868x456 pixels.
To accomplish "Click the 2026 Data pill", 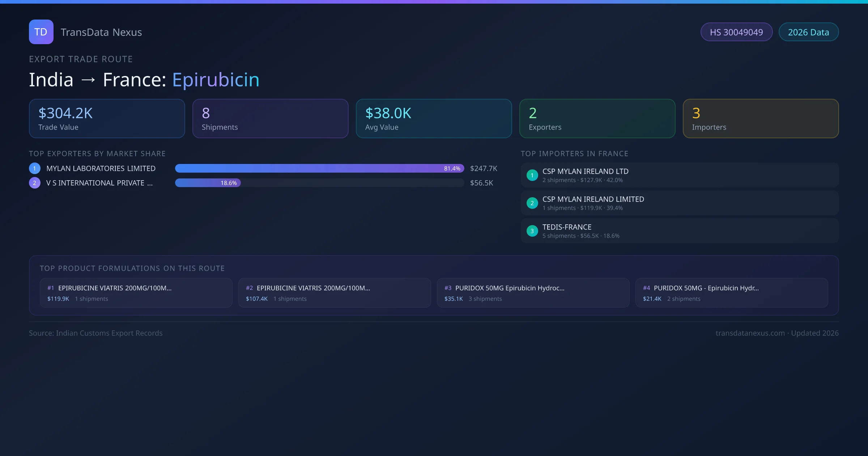I will (808, 32).
